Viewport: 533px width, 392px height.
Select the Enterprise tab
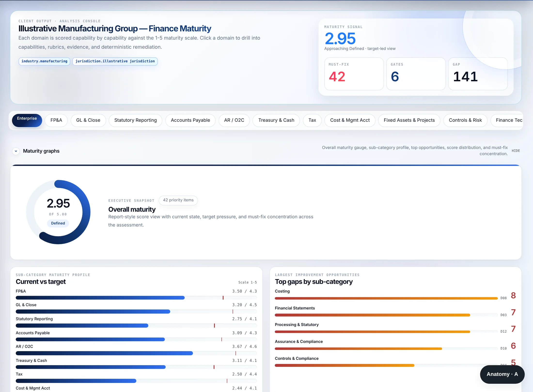pos(27,120)
